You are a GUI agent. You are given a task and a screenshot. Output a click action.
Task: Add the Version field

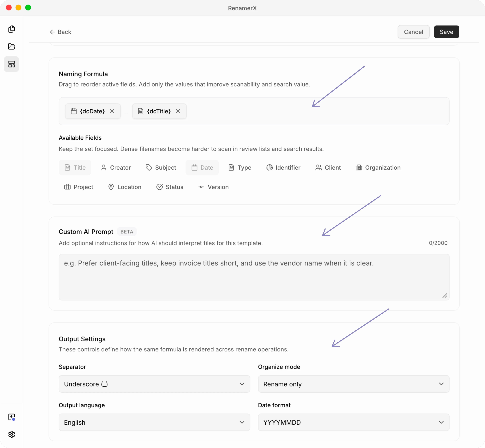click(213, 187)
